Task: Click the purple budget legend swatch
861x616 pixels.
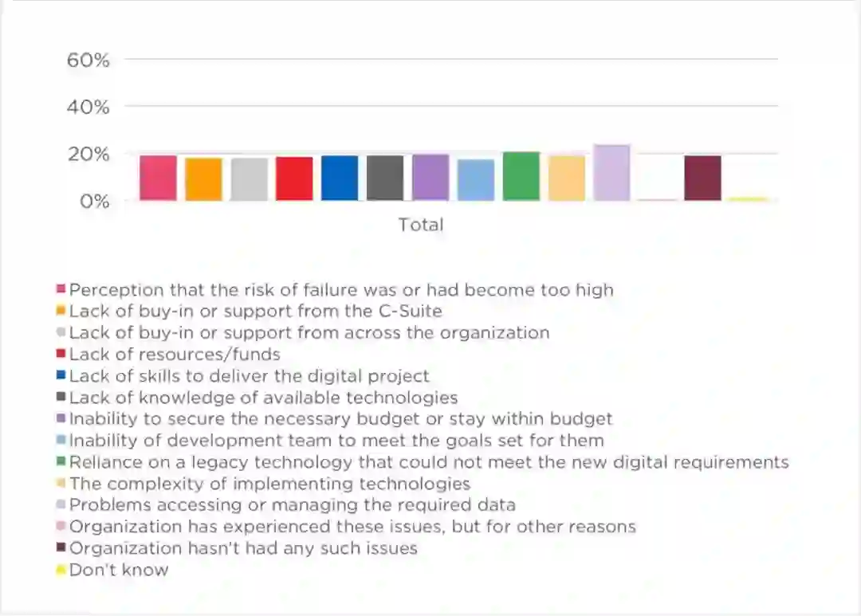Action: (61, 418)
